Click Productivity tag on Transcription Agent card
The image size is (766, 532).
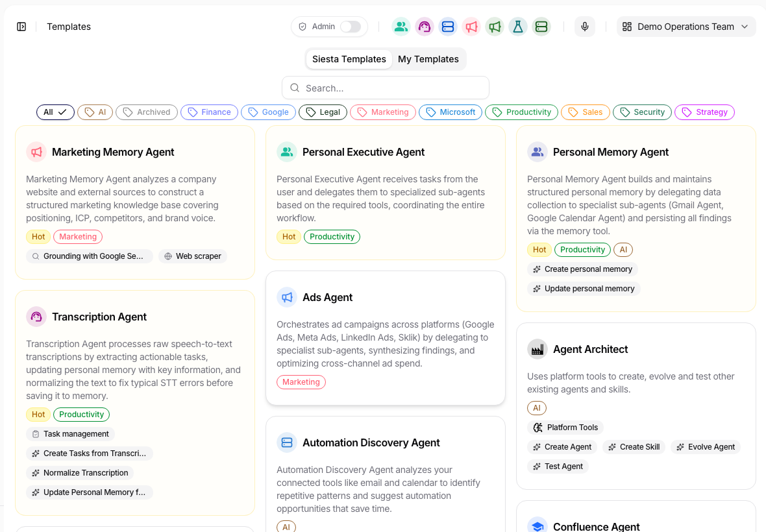82,415
